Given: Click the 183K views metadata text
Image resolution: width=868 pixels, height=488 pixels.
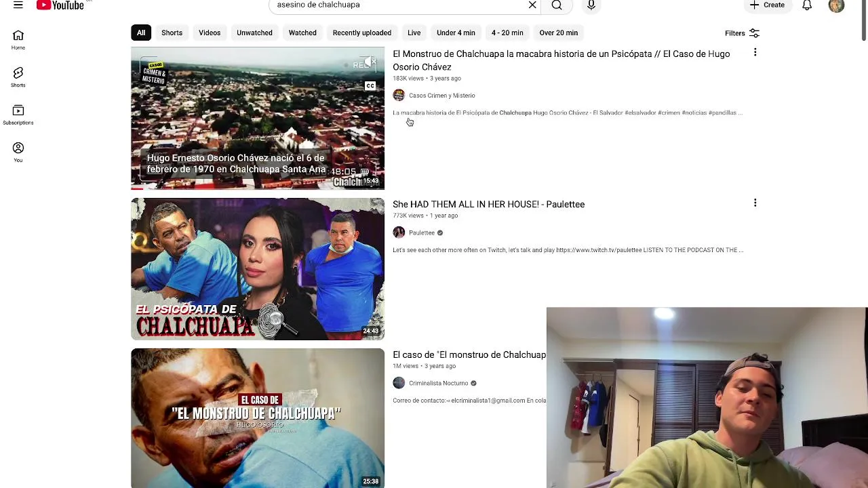Looking at the screenshot, I should click(408, 79).
